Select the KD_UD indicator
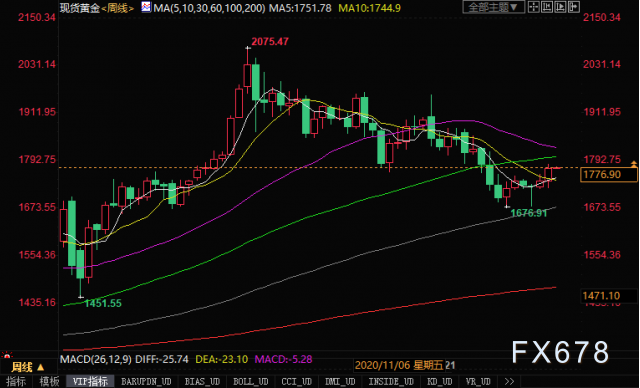The image size is (640, 388). (440, 381)
